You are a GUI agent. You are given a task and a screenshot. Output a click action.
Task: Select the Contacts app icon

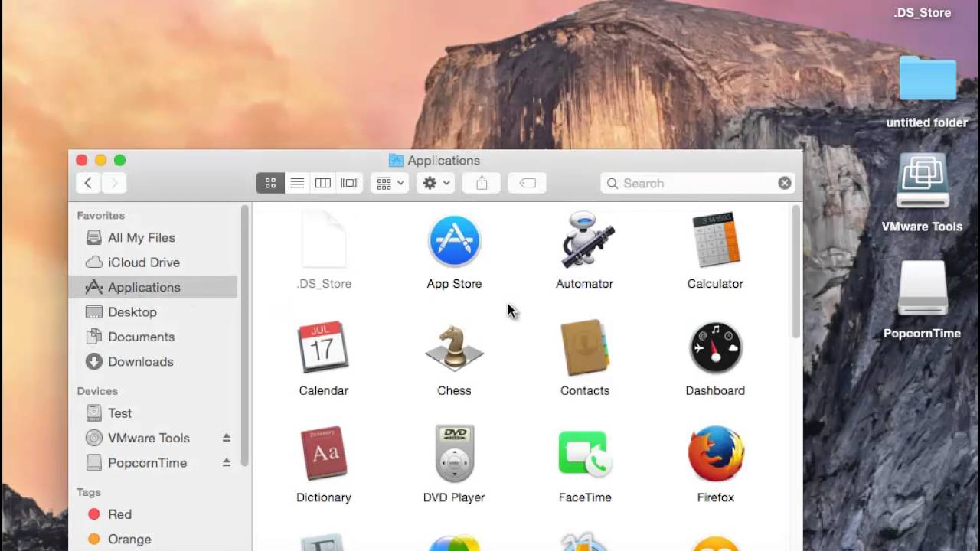tap(585, 347)
